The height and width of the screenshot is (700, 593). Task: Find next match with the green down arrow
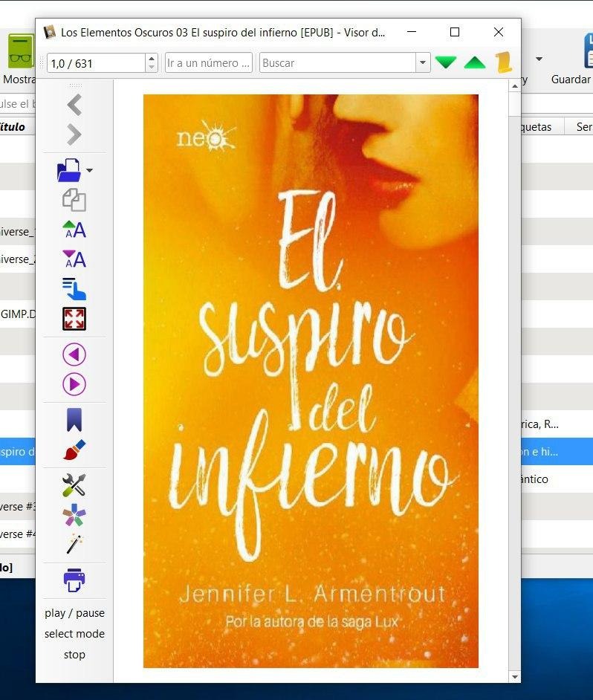[446, 62]
